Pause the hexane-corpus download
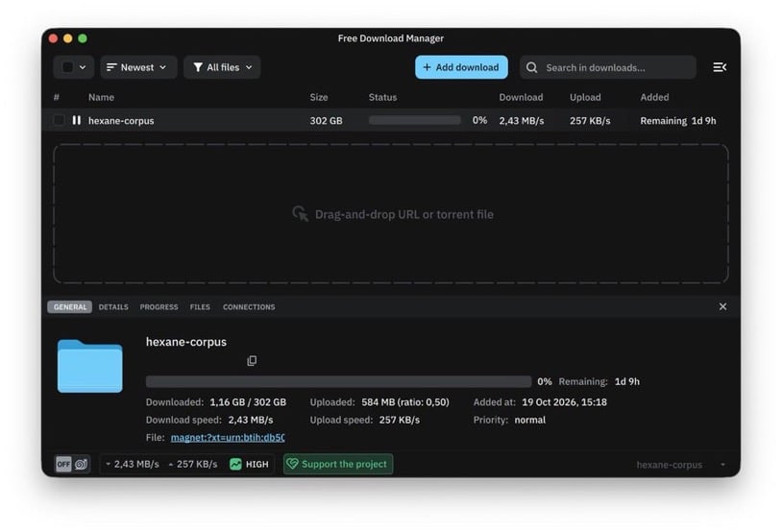The height and width of the screenshot is (532, 782). coord(76,120)
